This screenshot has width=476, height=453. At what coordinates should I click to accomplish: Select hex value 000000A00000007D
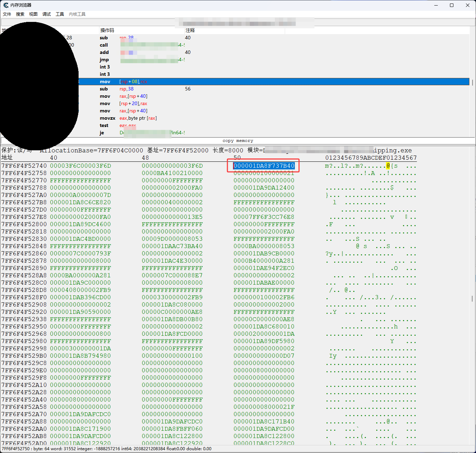[81, 195]
